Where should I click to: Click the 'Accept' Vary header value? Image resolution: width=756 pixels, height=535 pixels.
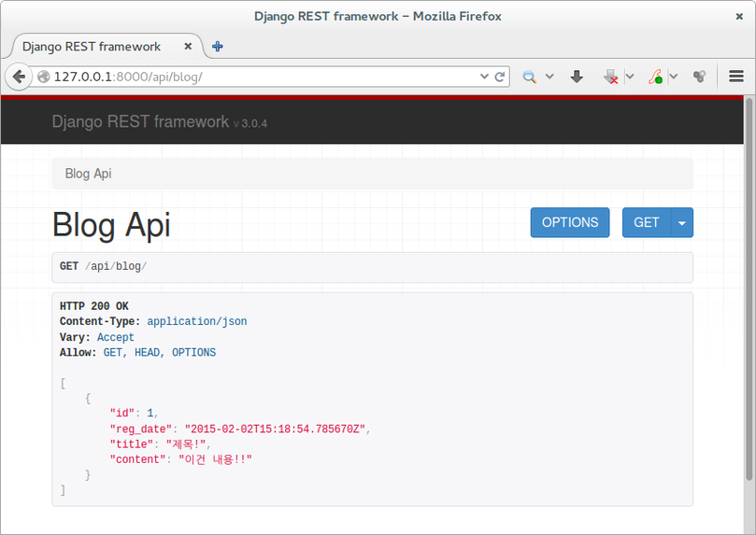pos(116,337)
